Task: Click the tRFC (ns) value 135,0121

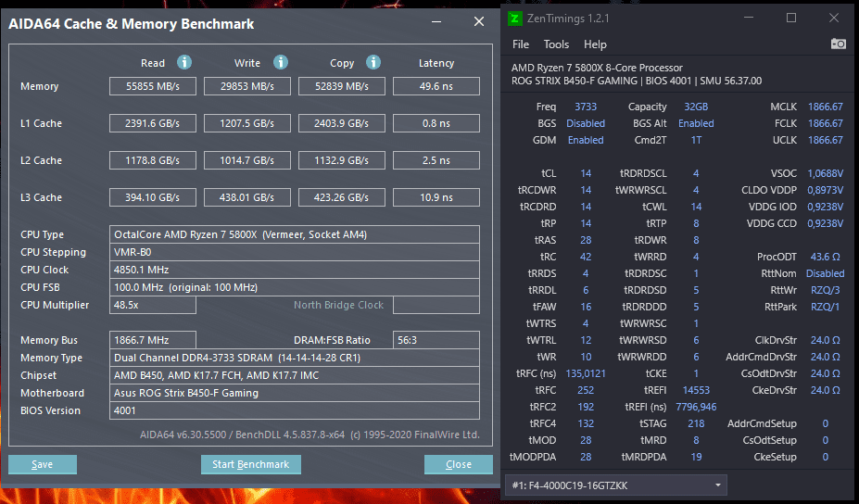Action: (x=586, y=373)
